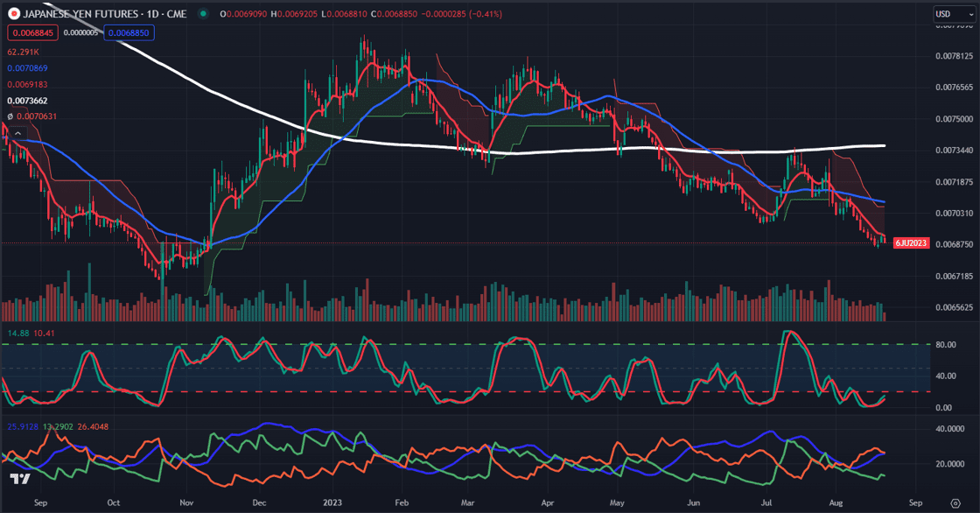Click the TradingView logo on chart
Screen dimensions: 980x513
pos(20,479)
